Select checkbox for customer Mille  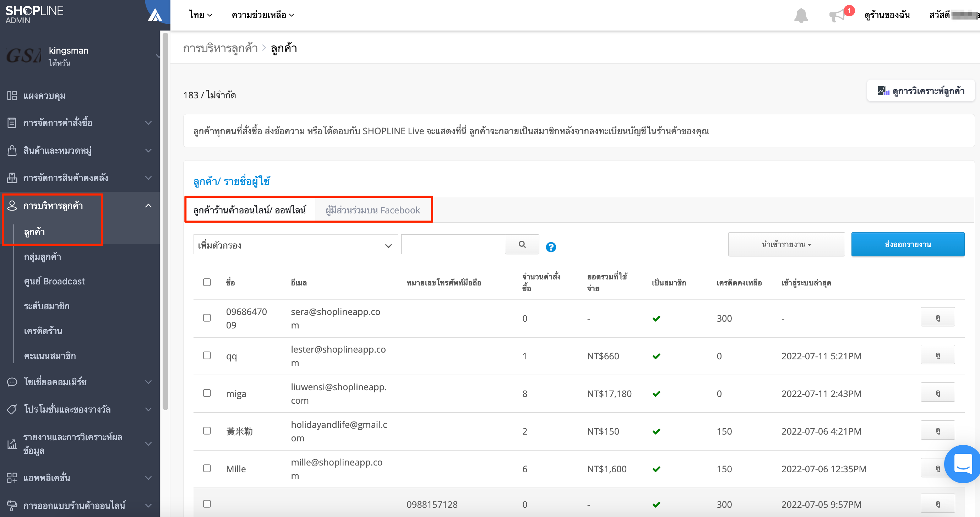207,468
